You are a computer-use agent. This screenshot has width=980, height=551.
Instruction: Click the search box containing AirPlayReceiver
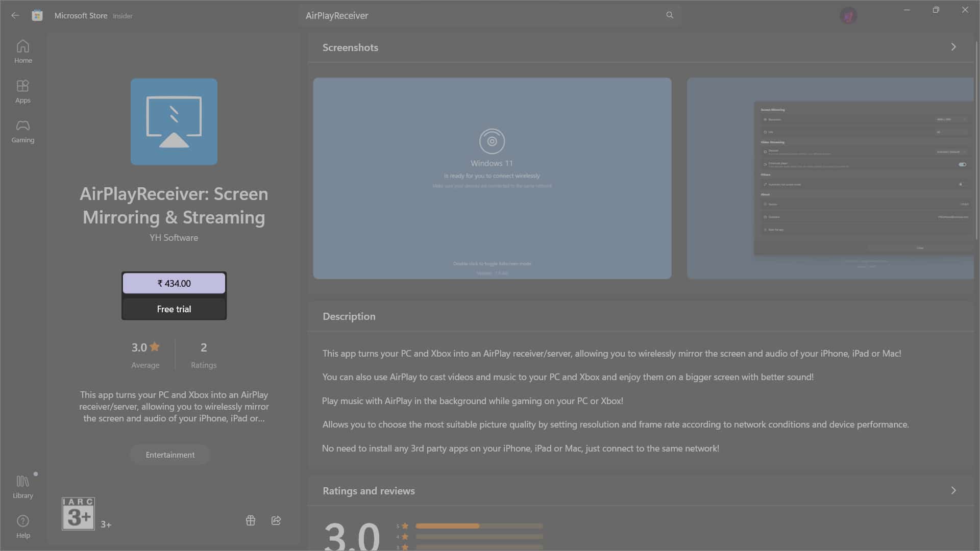pos(490,15)
